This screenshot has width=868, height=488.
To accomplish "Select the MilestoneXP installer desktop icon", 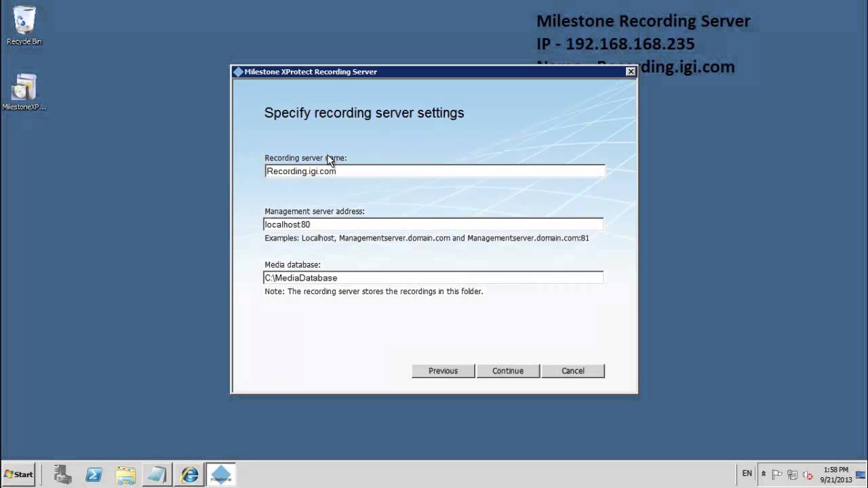I will (24, 92).
